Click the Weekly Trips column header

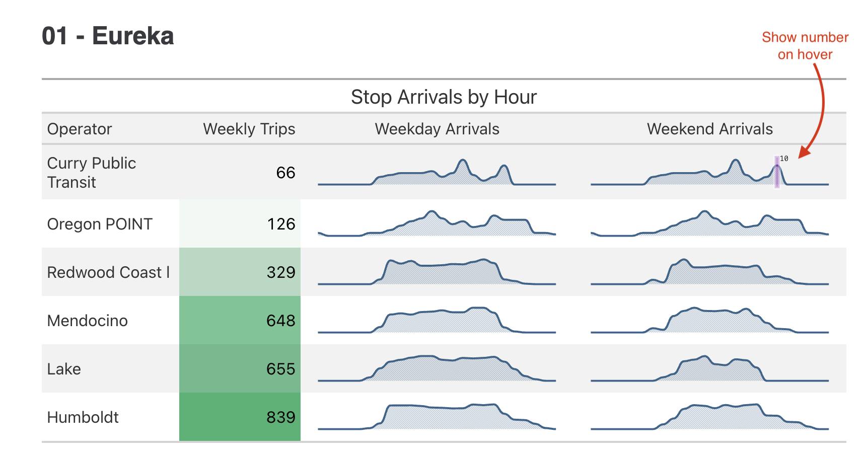tap(249, 129)
